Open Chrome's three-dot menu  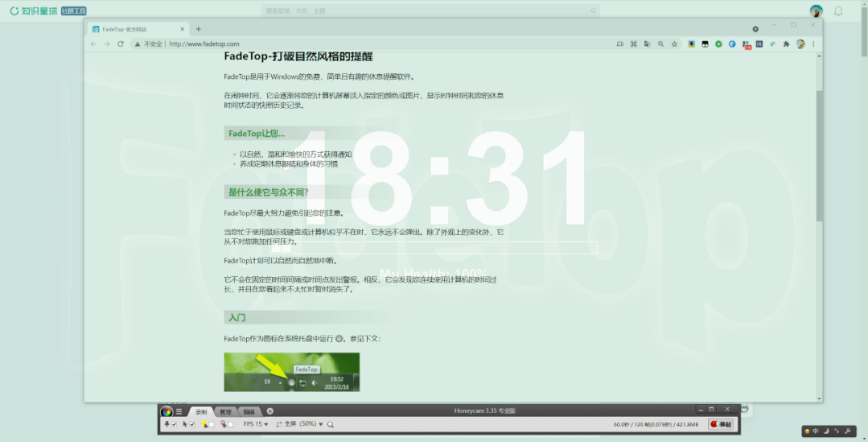pos(813,43)
